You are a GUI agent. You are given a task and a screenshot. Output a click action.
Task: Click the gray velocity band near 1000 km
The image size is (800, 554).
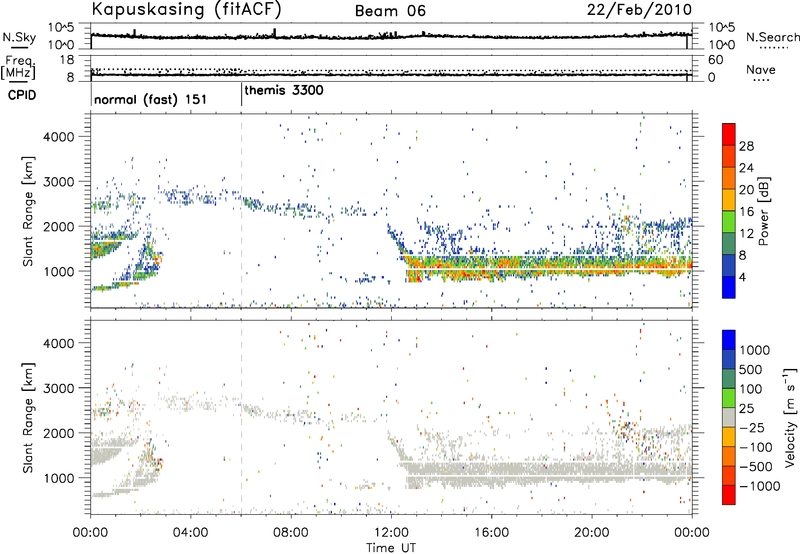tap(548, 474)
